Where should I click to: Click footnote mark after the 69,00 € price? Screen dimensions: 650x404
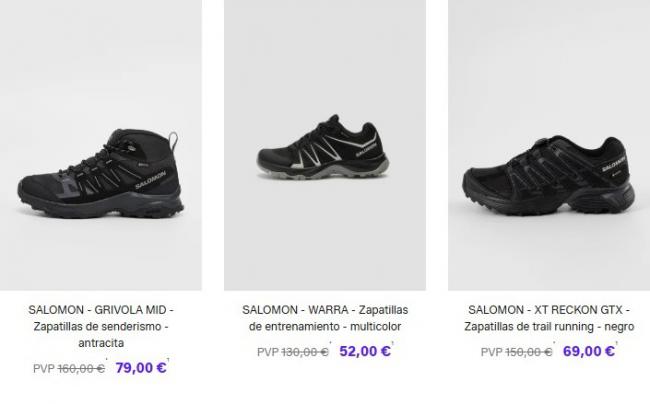[616, 343]
